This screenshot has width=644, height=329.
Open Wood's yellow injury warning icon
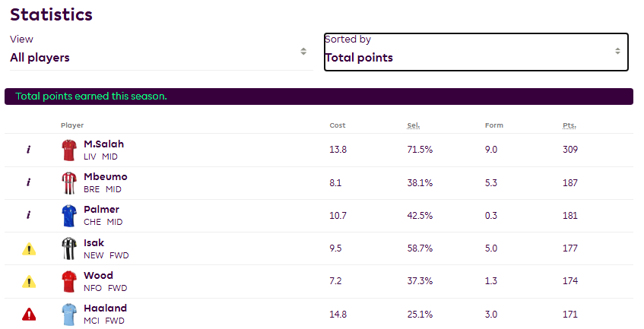[28, 281]
